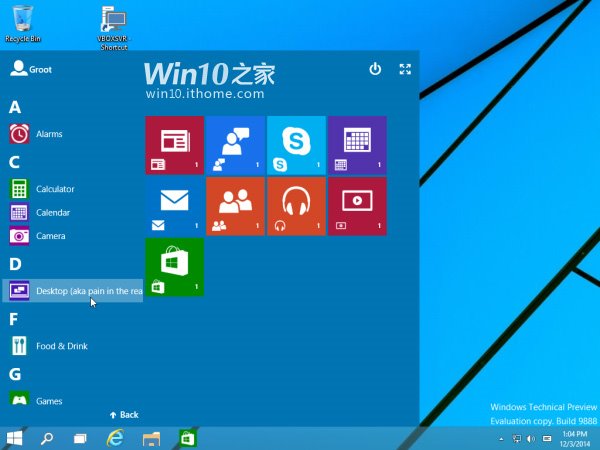Open the Alarms app icon

coord(19,134)
